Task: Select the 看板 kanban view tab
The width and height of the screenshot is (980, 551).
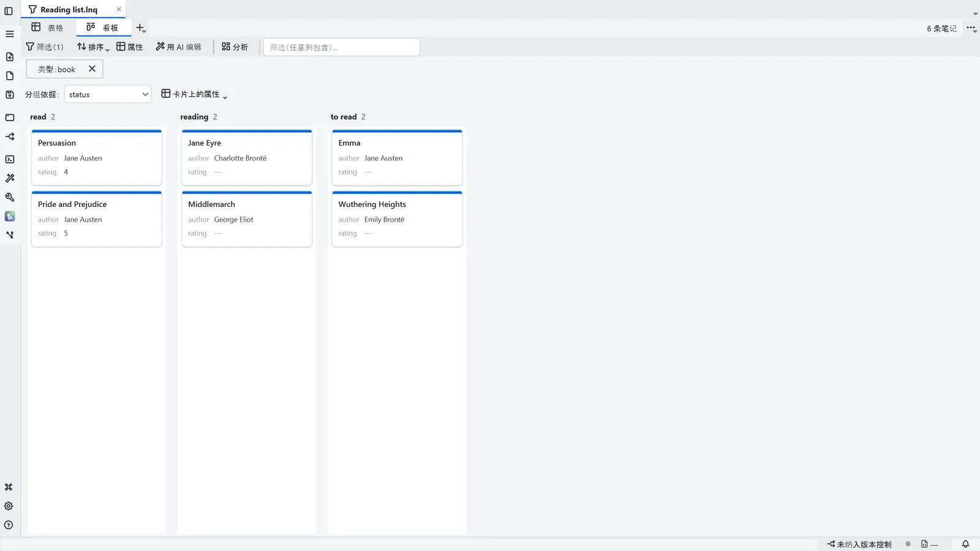Action: tap(103, 28)
